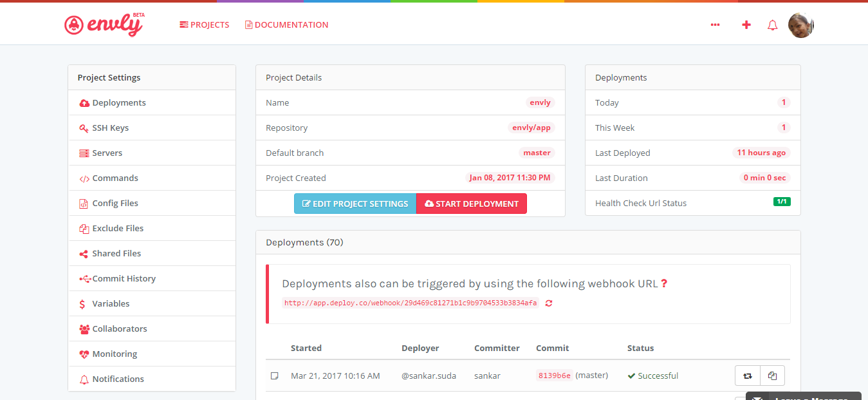Click the This Week count badge
The height and width of the screenshot is (400, 868).
784,128
